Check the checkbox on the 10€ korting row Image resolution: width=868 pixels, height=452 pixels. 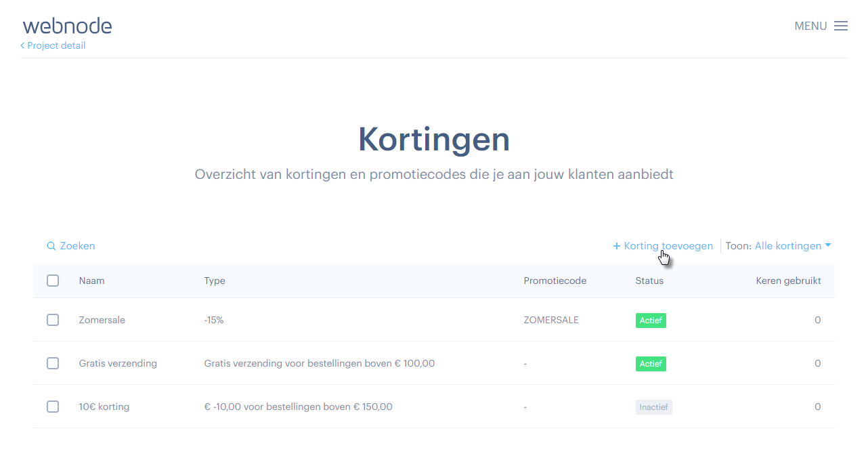pyautogui.click(x=53, y=407)
